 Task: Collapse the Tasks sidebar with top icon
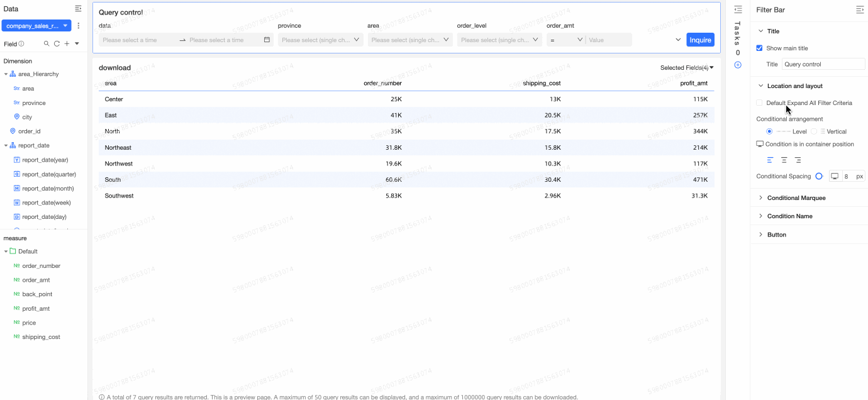click(x=738, y=9)
